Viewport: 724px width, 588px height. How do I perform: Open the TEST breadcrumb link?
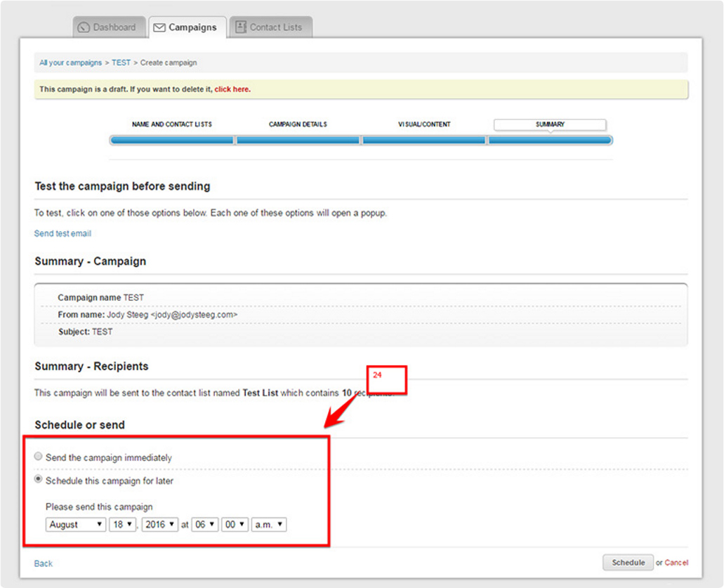pyautogui.click(x=121, y=63)
